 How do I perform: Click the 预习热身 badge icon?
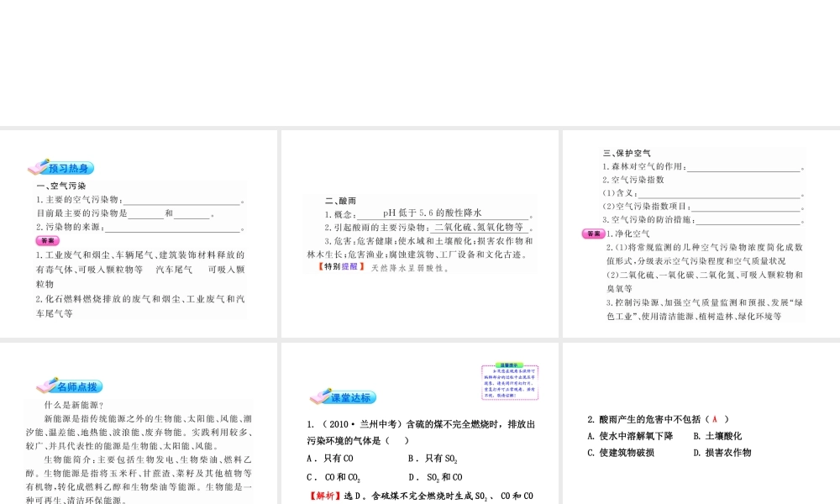point(61,168)
